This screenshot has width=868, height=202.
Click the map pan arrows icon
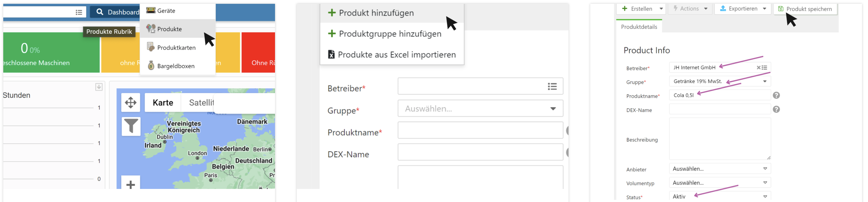[x=130, y=102]
